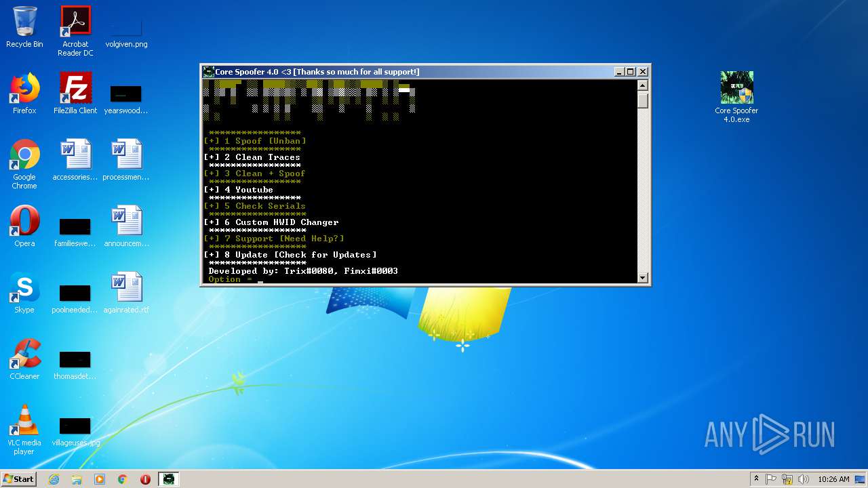Image resolution: width=868 pixels, height=488 pixels.
Task: Show hidden tray icons arrow
Action: coord(756,479)
